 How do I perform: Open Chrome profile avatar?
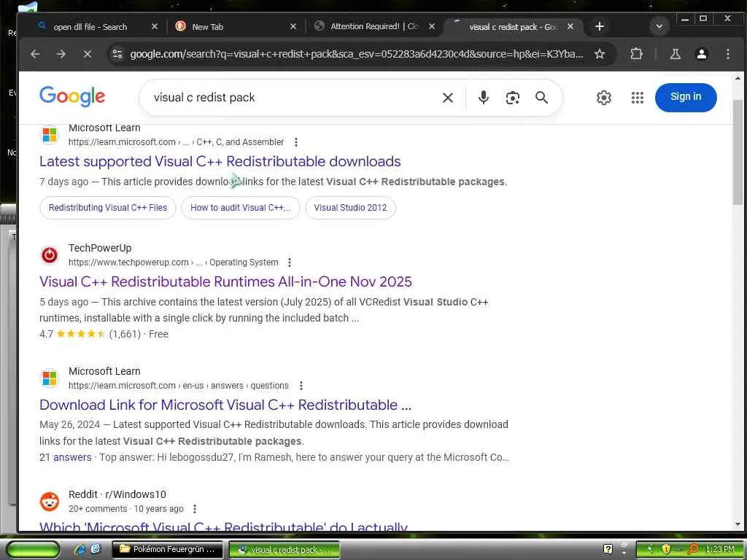[701, 54]
